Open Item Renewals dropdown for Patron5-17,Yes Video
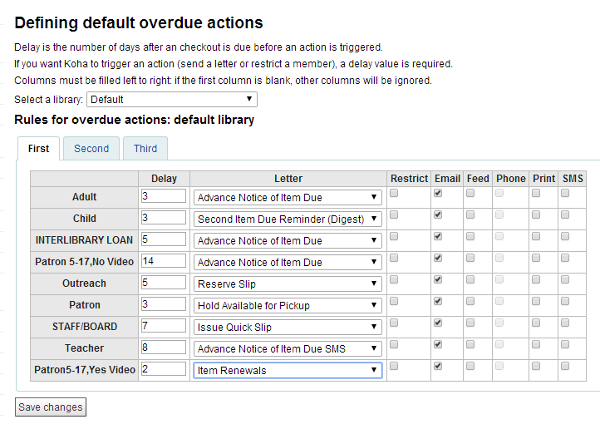The width and height of the screenshot is (600, 429). click(287, 370)
